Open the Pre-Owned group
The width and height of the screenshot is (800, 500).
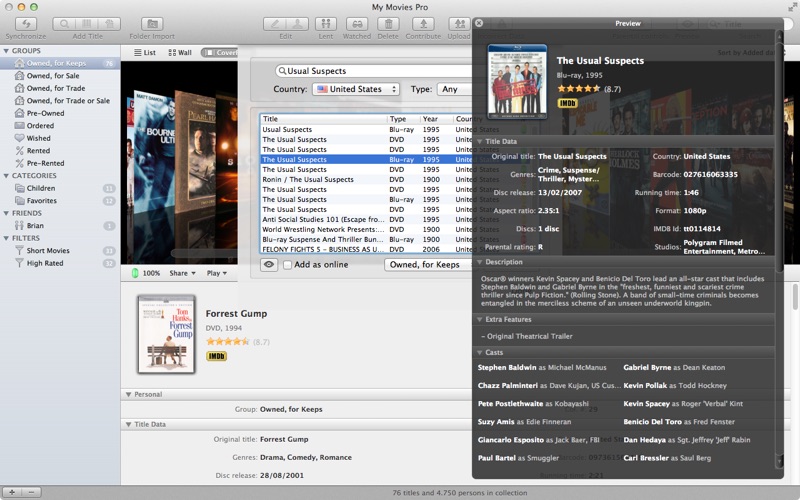(x=60, y=113)
